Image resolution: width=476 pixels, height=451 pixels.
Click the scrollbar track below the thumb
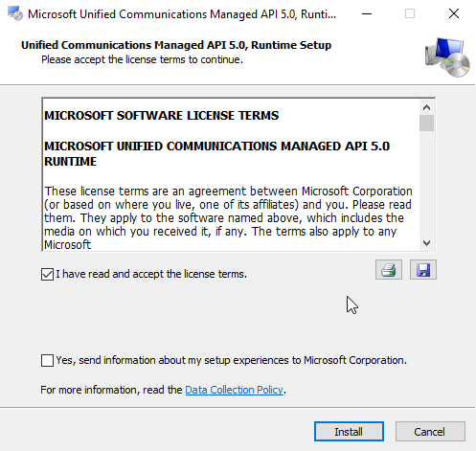(426, 184)
